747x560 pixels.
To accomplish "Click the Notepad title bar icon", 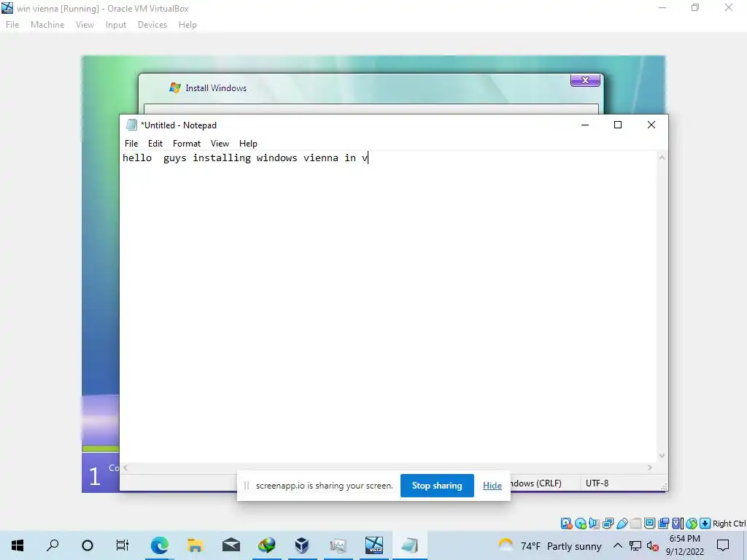I will tap(131, 125).
